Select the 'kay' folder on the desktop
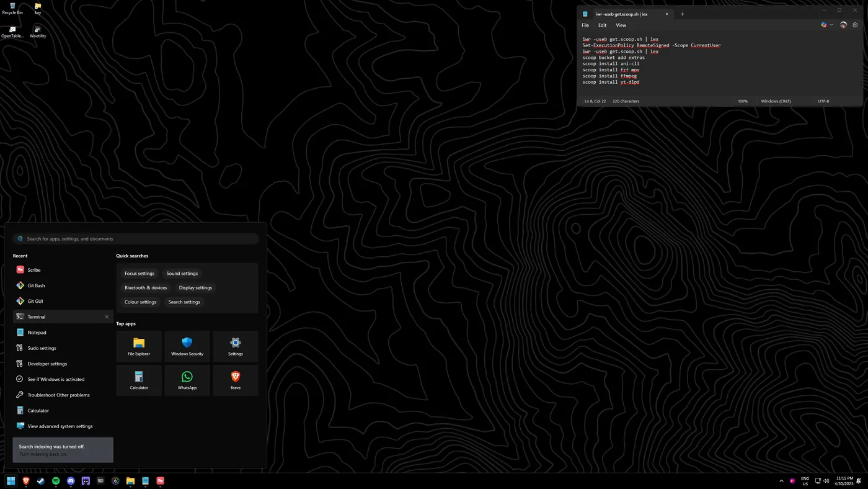Screen dimensions: 868x489 [x=38, y=8]
